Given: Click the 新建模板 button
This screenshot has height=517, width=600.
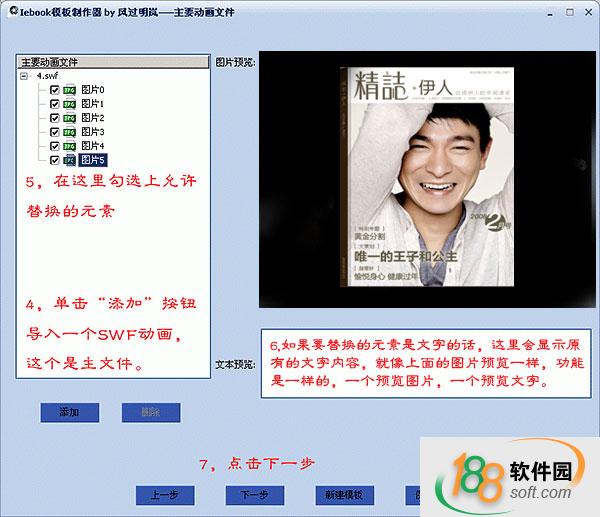Looking at the screenshot, I should point(344,495).
